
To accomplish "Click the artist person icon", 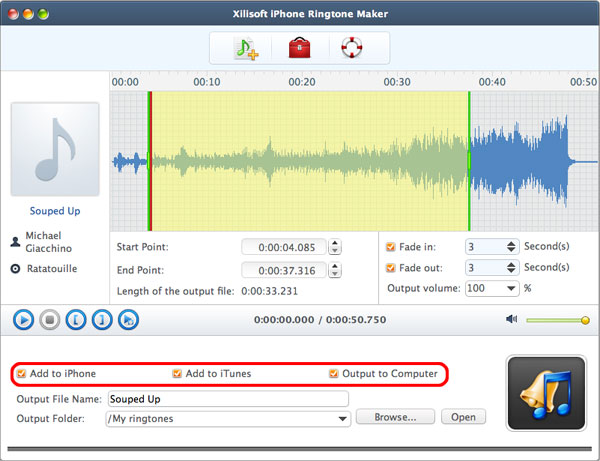I will click(x=15, y=242).
